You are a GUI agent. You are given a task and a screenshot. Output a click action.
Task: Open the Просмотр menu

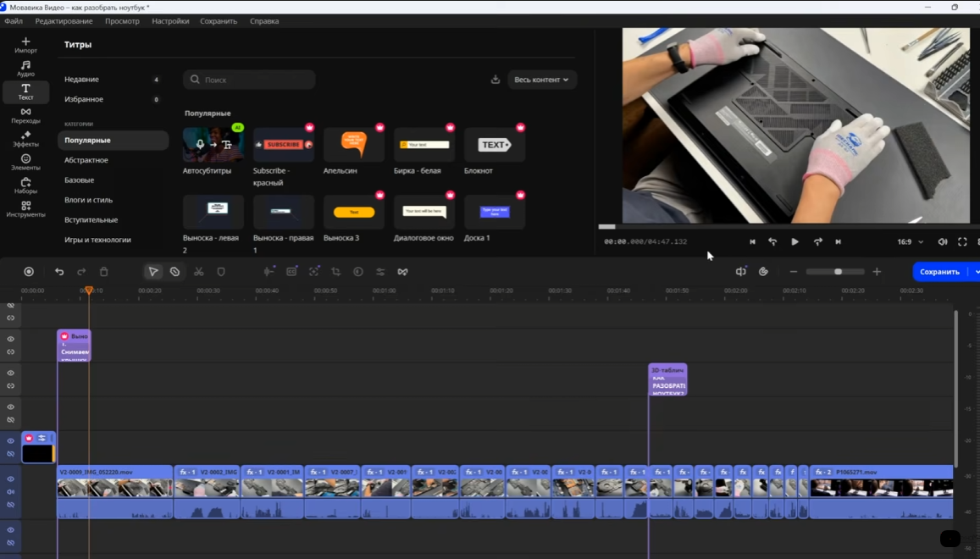(122, 21)
